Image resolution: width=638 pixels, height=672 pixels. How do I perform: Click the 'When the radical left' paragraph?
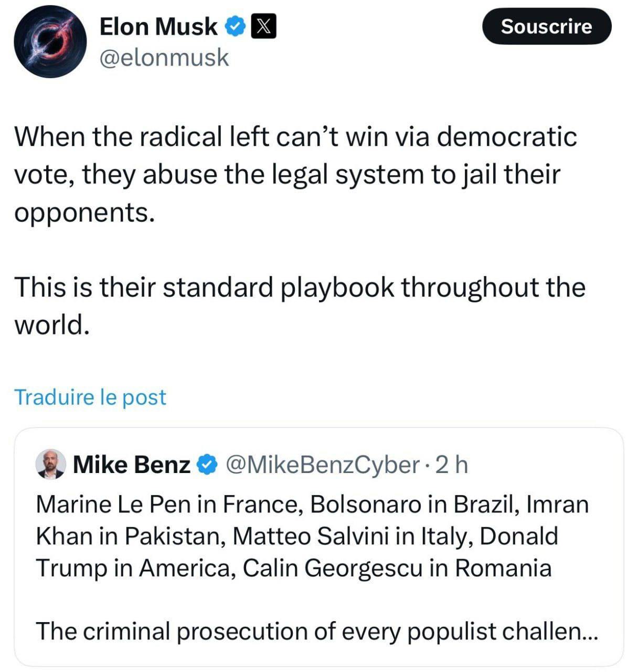click(x=295, y=174)
